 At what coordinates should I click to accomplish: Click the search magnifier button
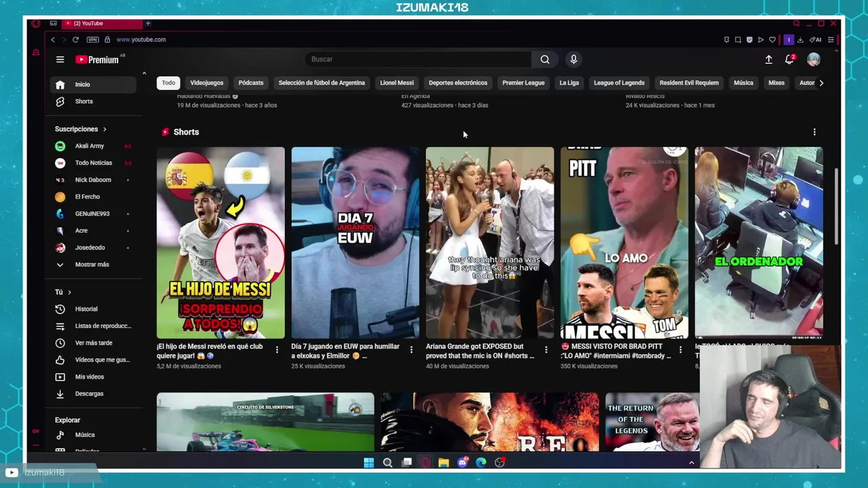545,59
